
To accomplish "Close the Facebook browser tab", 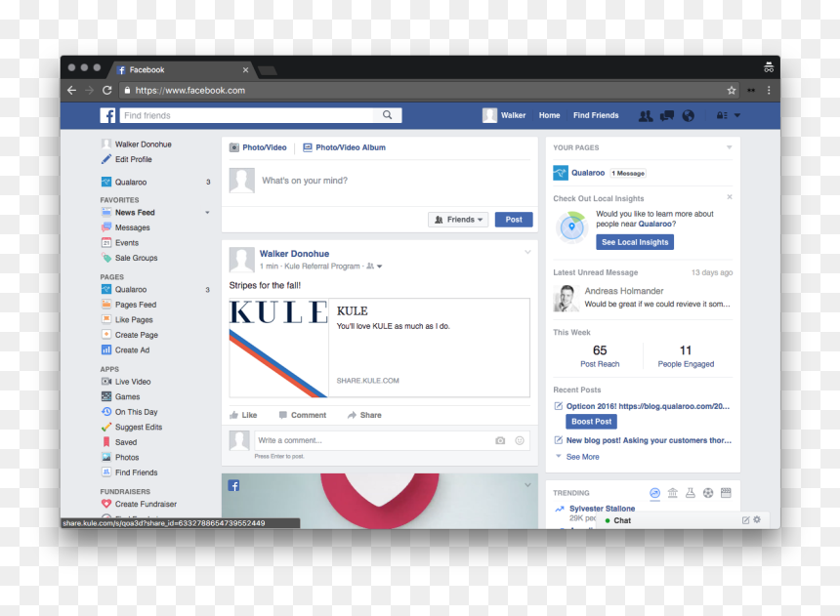I will click(x=245, y=69).
